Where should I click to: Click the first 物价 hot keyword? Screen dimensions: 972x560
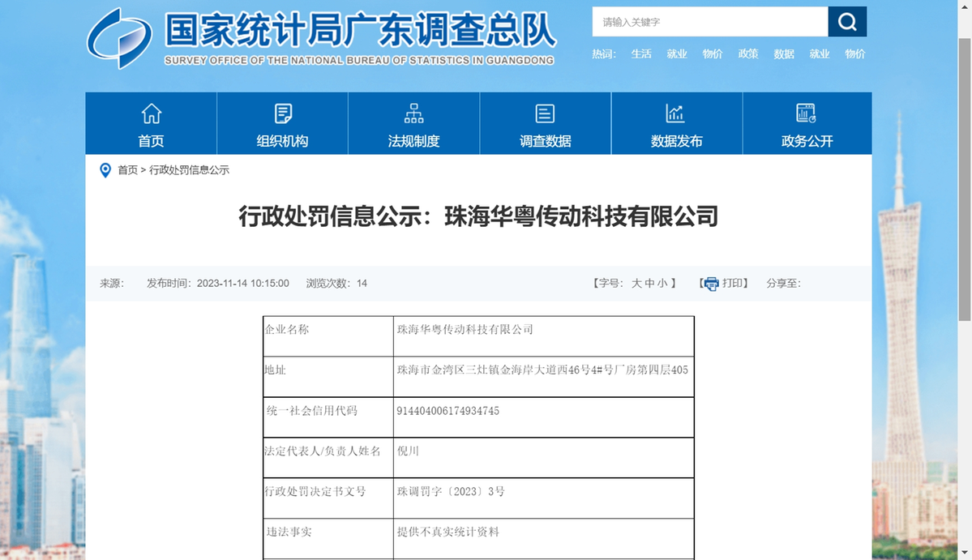[713, 54]
